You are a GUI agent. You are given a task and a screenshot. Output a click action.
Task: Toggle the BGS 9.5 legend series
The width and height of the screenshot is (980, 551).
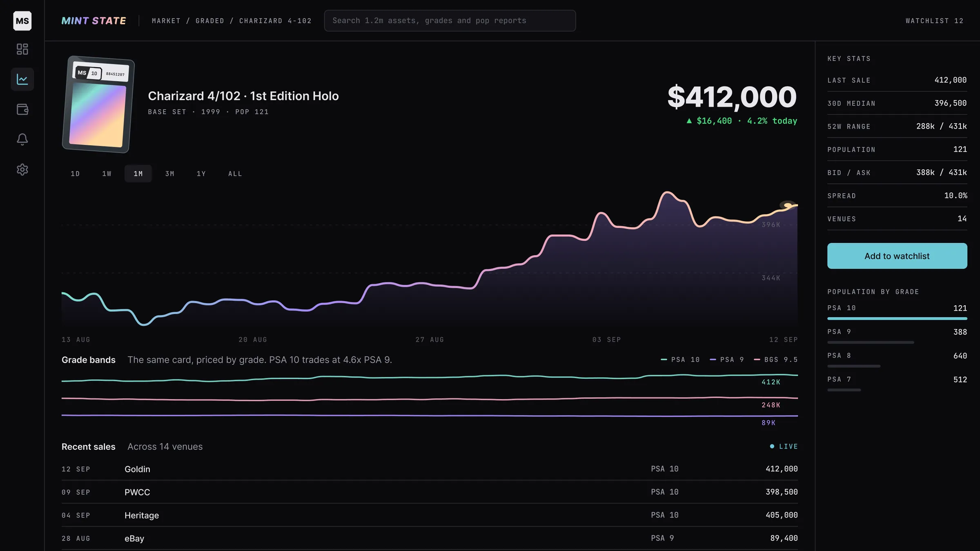click(x=775, y=360)
